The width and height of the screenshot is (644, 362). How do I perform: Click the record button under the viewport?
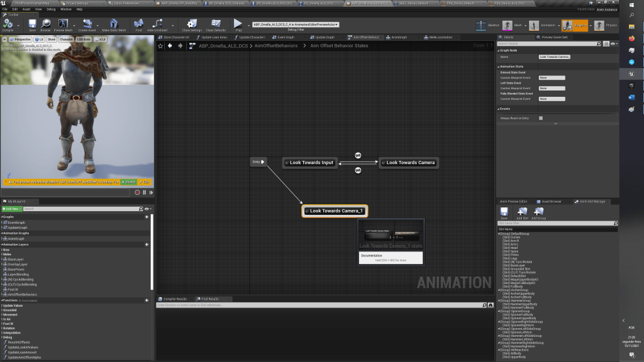coord(137,192)
